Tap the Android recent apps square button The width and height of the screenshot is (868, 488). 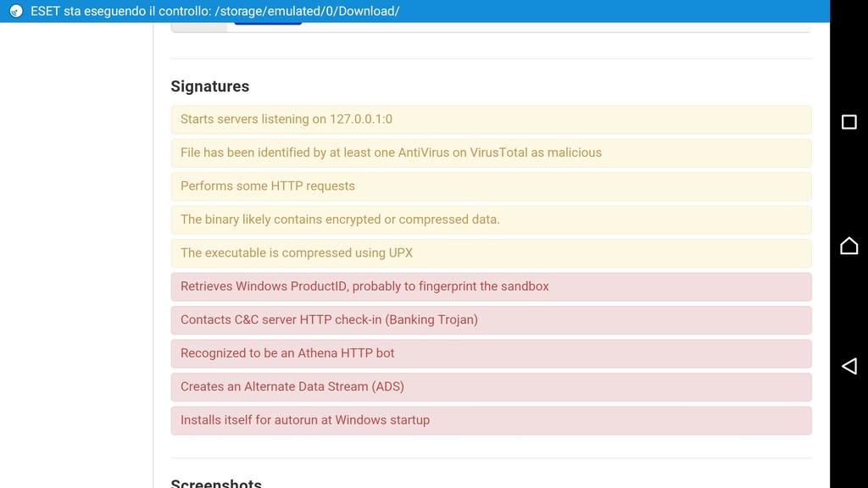pos(849,122)
